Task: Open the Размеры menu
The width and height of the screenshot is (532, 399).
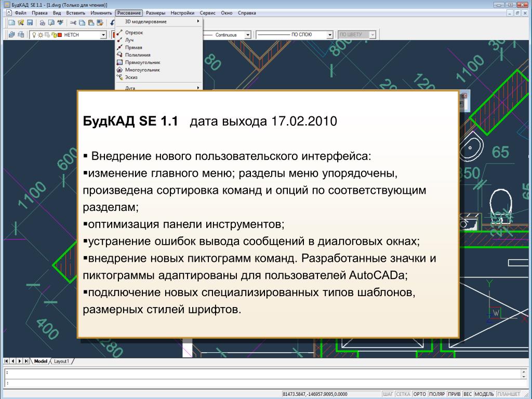Action: 156,13
